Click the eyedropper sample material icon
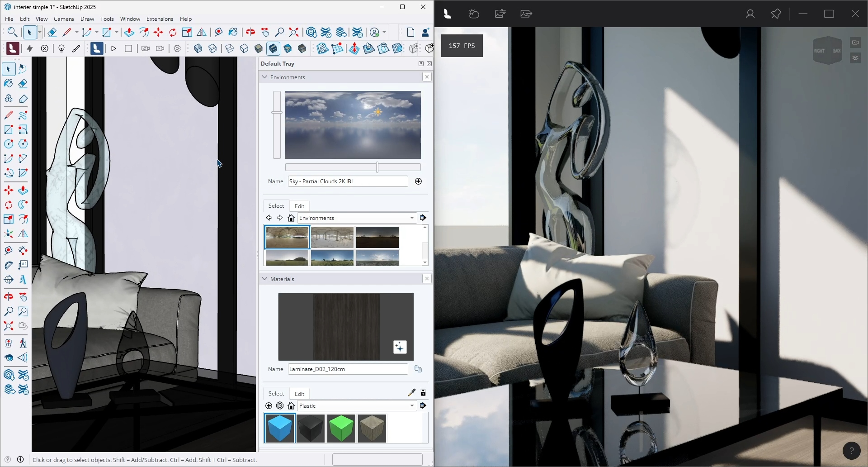 (x=411, y=392)
